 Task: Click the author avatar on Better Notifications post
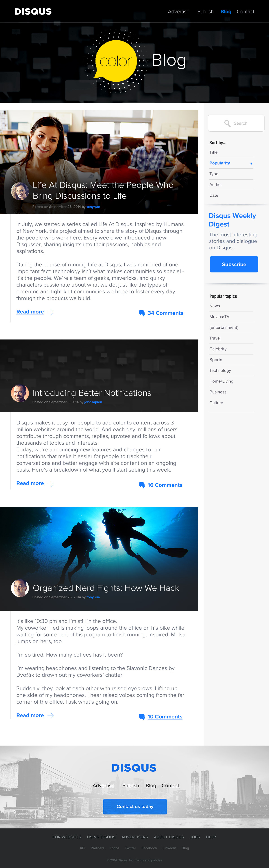[x=20, y=393]
